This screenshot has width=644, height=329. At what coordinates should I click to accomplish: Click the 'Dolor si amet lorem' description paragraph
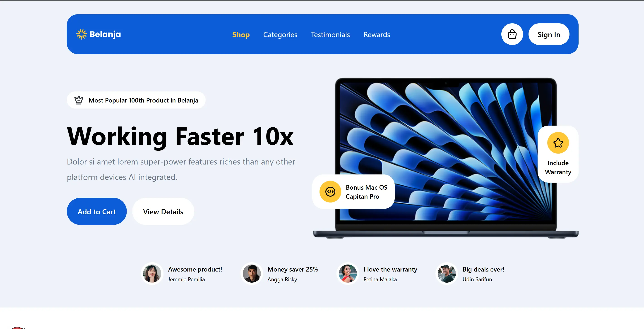coord(181,169)
